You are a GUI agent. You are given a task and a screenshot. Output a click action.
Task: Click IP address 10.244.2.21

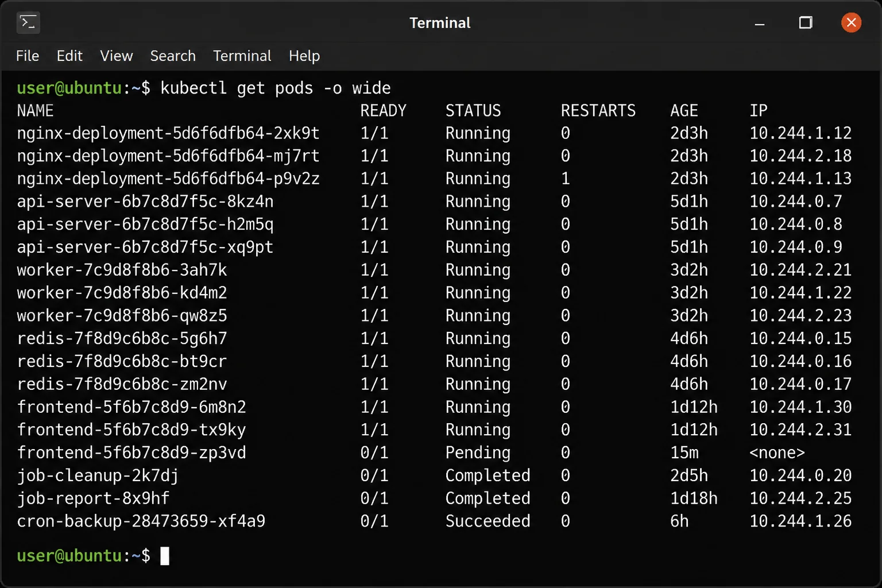pyautogui.click(x=800, y=270)
